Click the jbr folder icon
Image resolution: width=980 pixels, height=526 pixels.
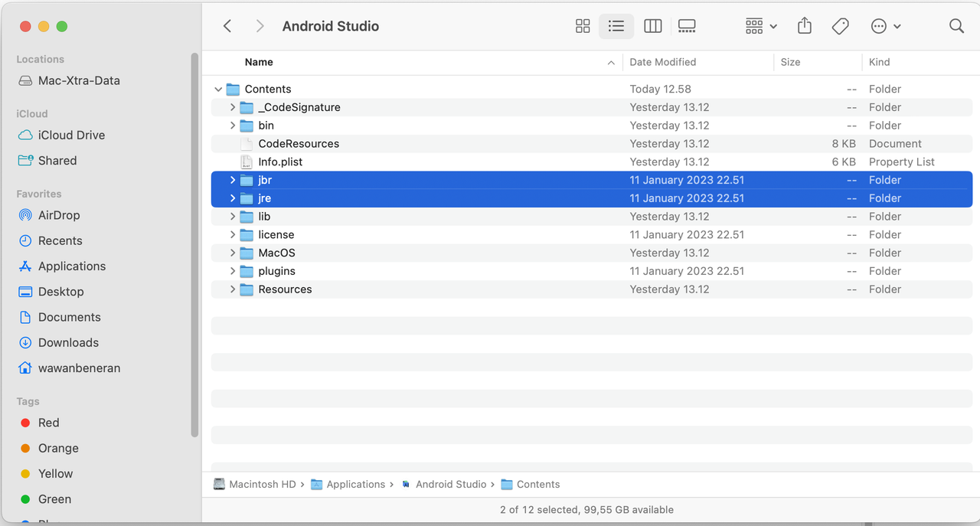(x=247, y=180)
